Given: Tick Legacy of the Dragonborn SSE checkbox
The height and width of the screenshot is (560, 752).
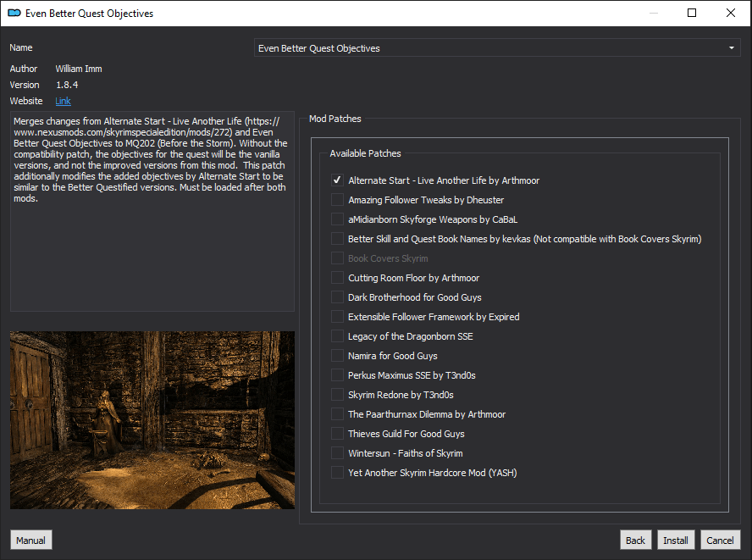Looking at the screenshot, I should [337, 335].
